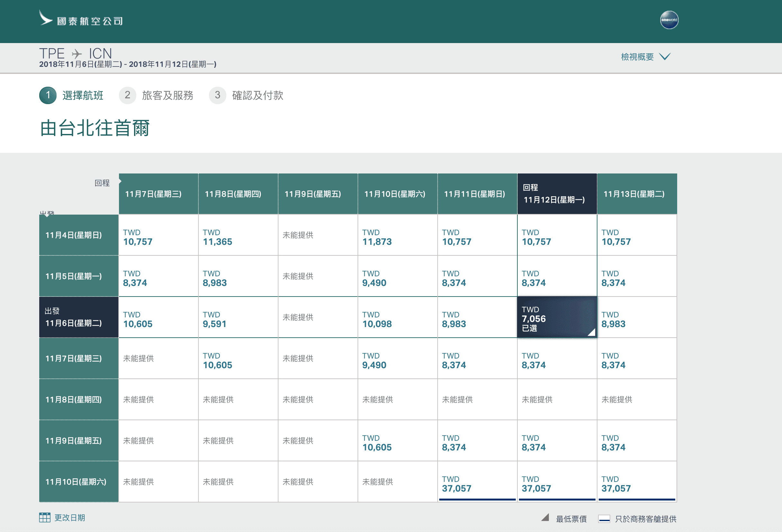The width and height of the screenshot is (782, 532).
Task: Select the highlighted return 11月12日(星期一) header
Action: (557, 194)
